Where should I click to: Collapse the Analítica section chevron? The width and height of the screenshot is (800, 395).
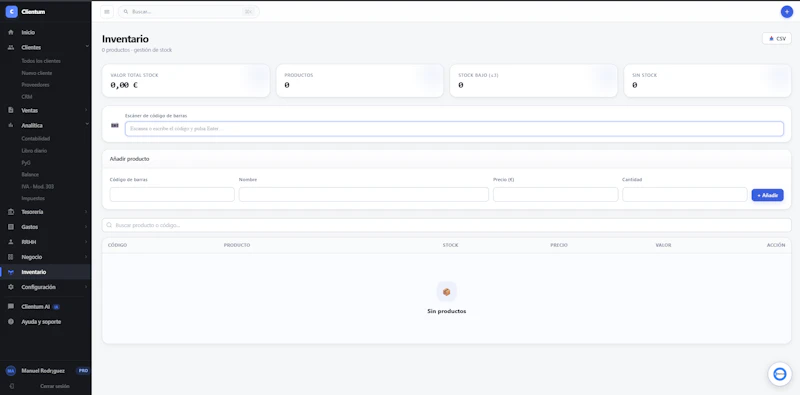pos(87,125)
